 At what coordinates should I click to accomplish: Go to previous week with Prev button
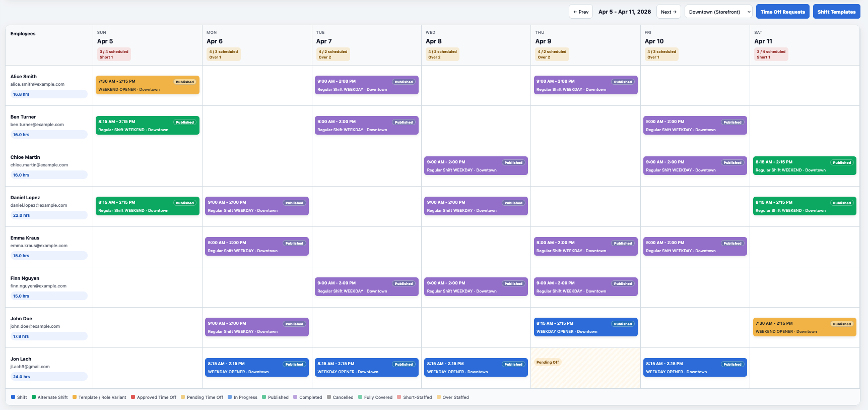(580, 12)
